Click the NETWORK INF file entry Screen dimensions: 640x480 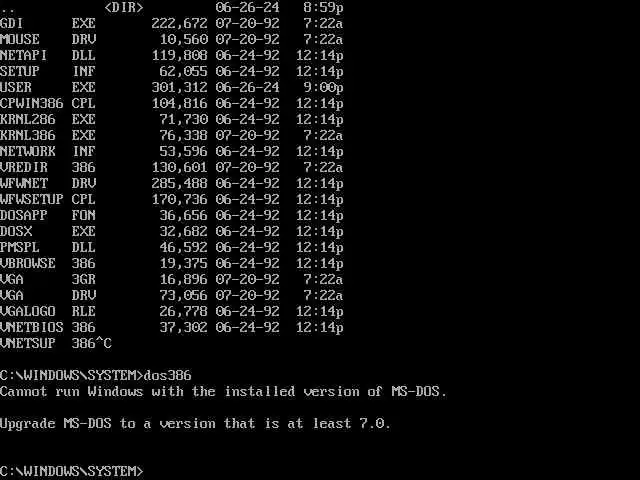pos(171,151)
